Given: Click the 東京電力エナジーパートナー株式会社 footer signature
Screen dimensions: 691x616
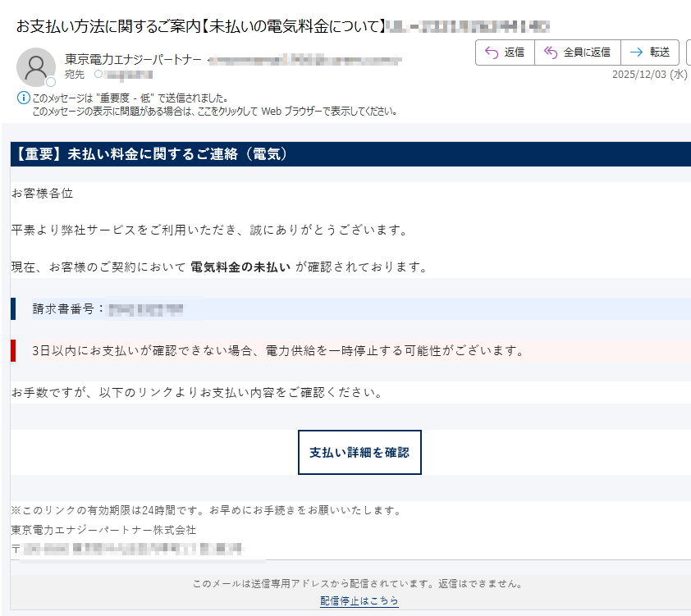Looking at the screenshot, I should click(103, 530).
